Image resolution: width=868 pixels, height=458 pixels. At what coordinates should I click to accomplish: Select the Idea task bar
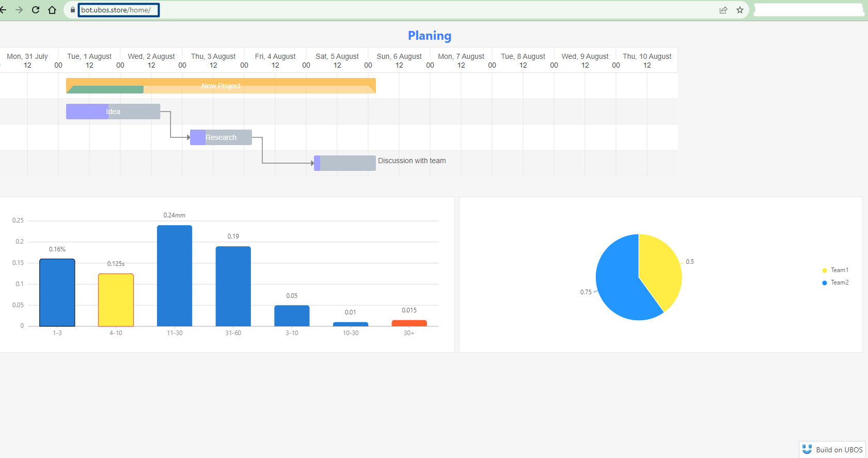[113, 112]
